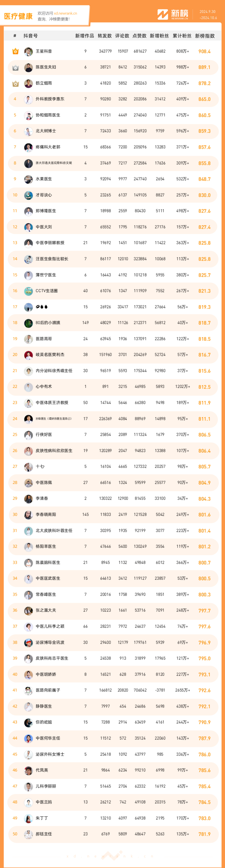The image size is (225, 868).
Task: Click the 医疗健康 category title
Action: click(x=19, y=16)
